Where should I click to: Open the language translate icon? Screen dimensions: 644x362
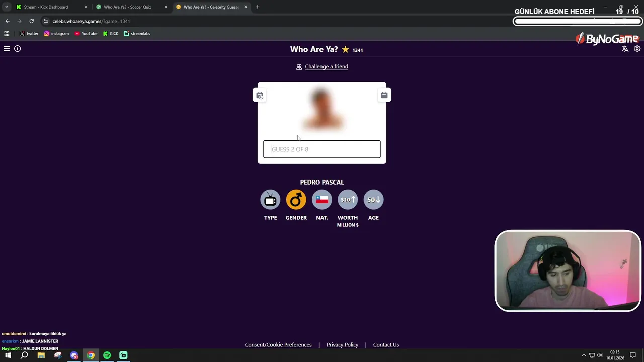pos(625,49)
